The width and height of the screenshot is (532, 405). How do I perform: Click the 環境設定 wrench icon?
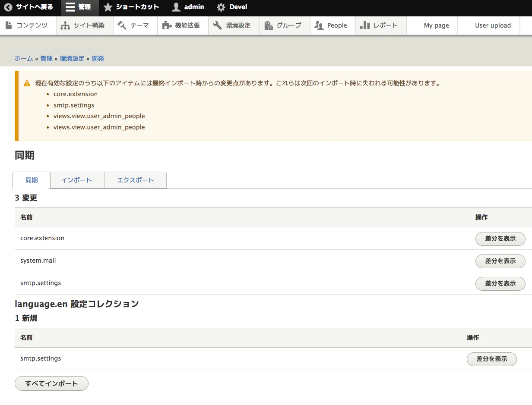pos(218,25)
